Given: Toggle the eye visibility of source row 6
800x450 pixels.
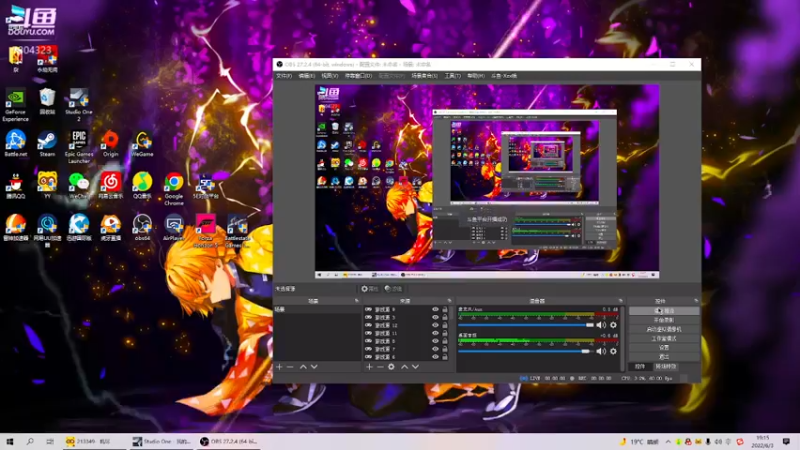Looking at the screenshot, I should click(435, 357).
